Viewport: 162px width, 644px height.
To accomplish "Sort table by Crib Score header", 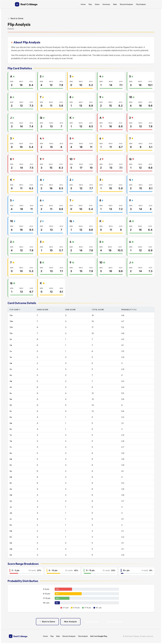I will point(70,310).
